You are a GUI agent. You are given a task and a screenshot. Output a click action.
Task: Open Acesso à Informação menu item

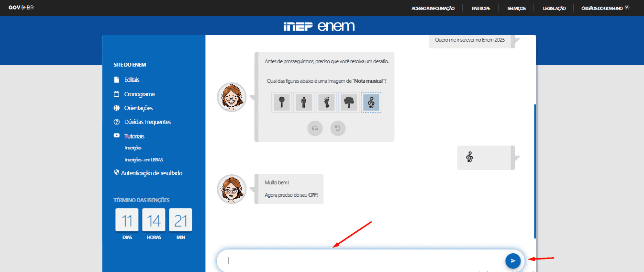[x=433, y=8]
